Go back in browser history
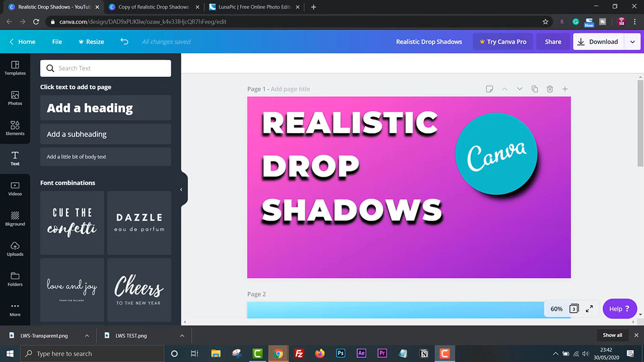 [x=9, y=22]
